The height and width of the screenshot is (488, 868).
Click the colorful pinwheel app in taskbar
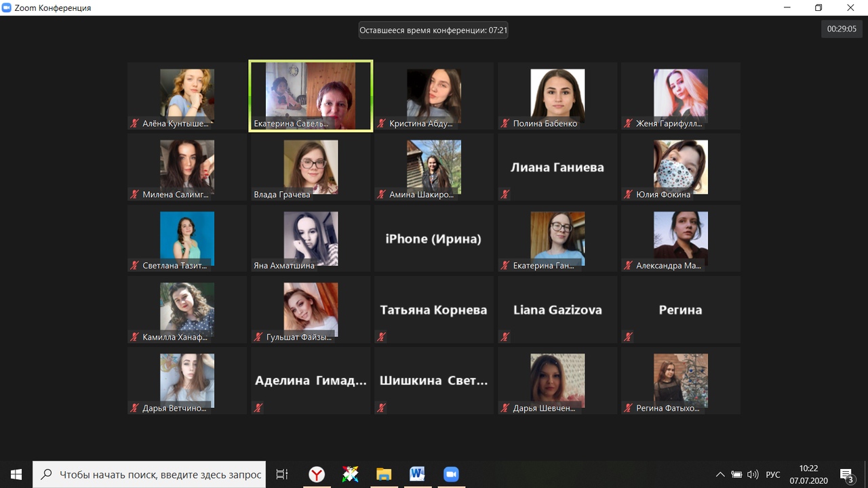pos(350,474)
